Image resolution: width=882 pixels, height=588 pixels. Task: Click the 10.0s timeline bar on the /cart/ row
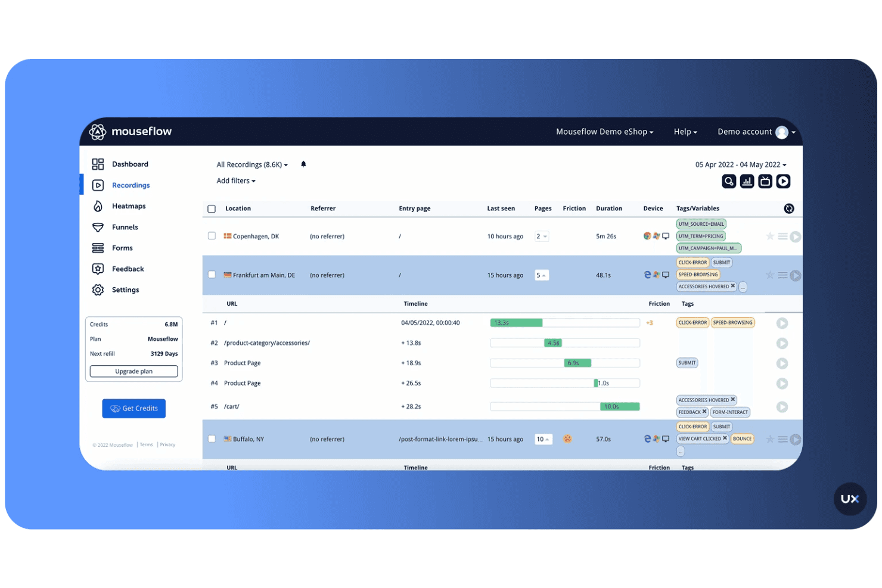[620, 407]
